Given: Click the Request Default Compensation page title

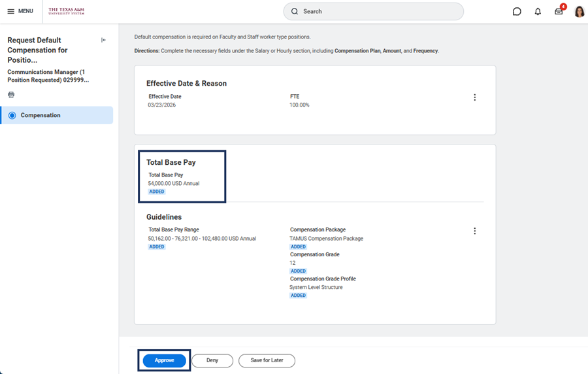Looking at the screenshot, I should [x=37, y=50].
